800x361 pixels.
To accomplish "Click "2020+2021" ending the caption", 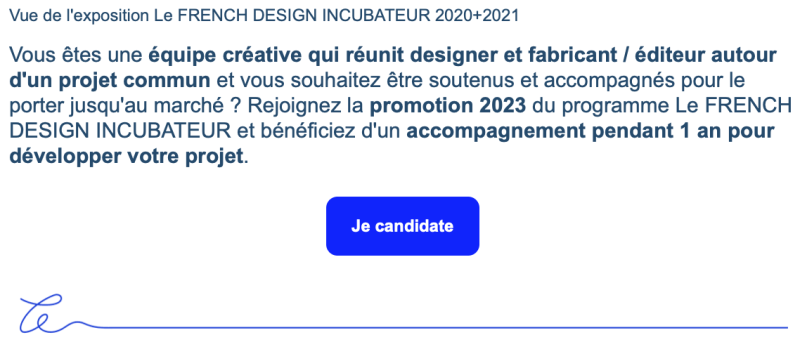I will coord(477,16).
